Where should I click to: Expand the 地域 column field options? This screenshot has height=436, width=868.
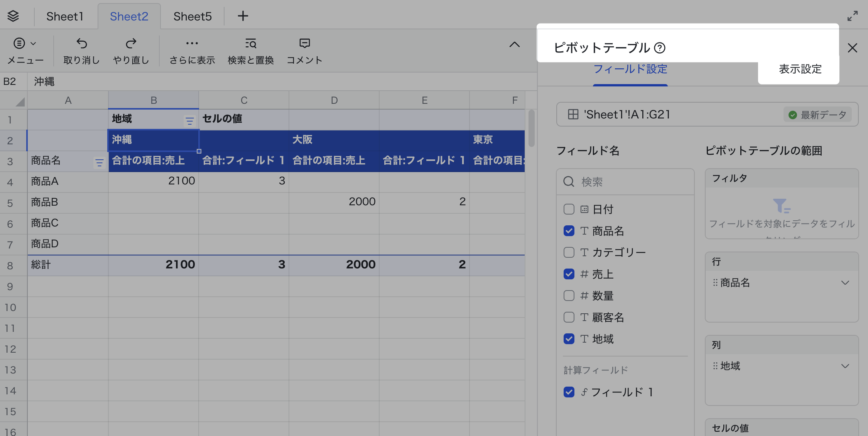(845, 366)
